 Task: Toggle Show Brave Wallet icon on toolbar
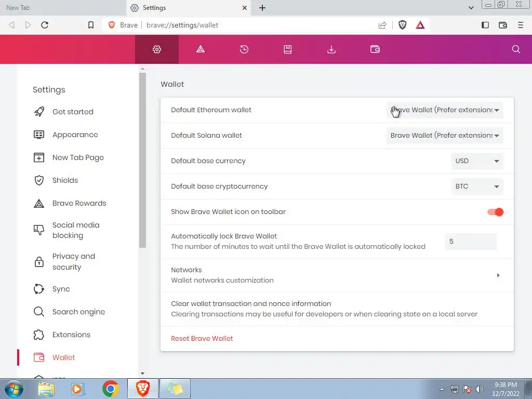495,212
